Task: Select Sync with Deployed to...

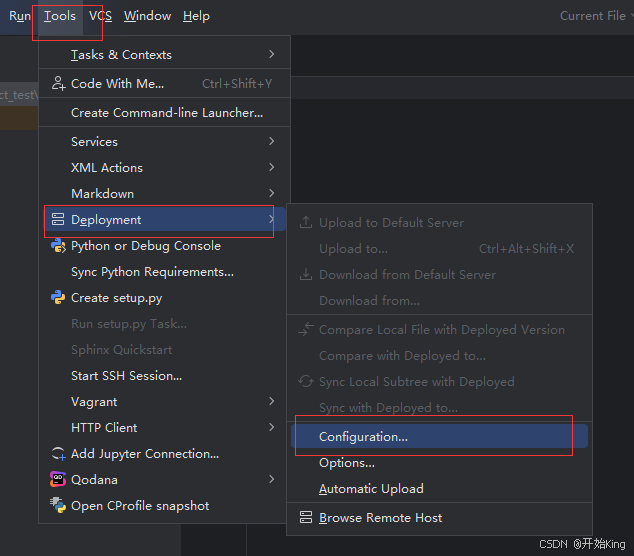Action: coord(388,408)
